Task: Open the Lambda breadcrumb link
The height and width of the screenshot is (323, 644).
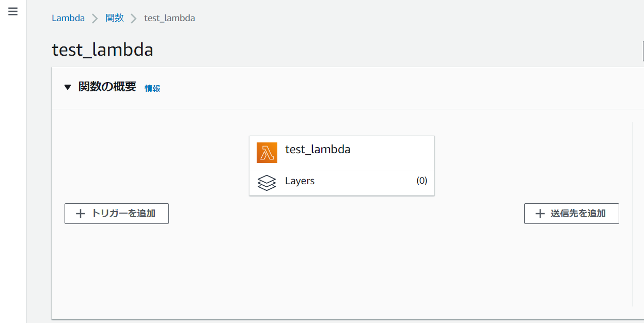Action: click(x=68, y=18)
